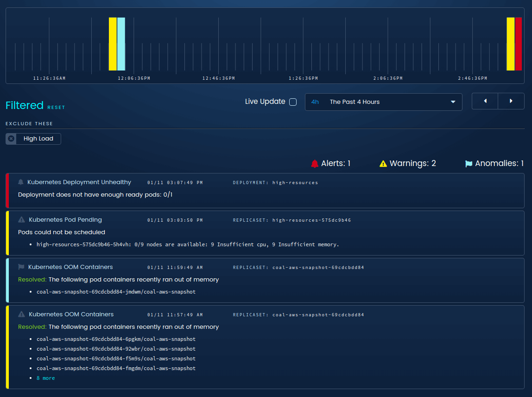Open The Past 4 Hours time range dropdown
This screenshot has height=397, width=532.
383,102
